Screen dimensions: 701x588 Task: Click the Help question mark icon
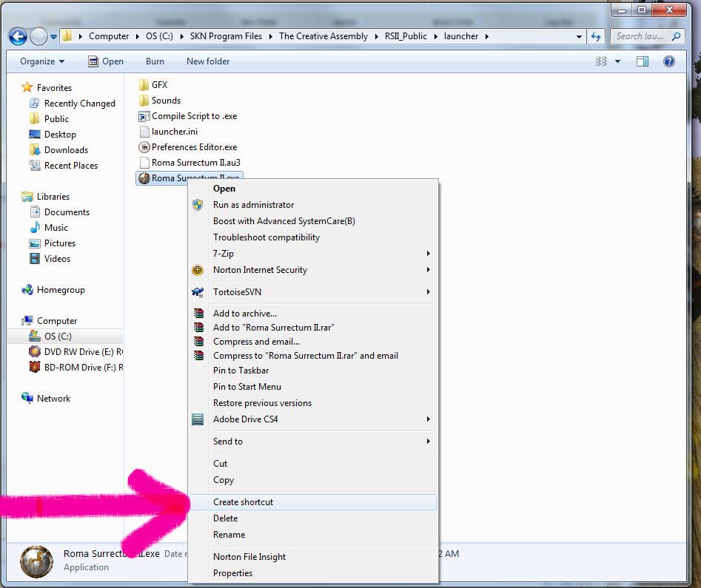pyautogui.click(x=669, y=61)
